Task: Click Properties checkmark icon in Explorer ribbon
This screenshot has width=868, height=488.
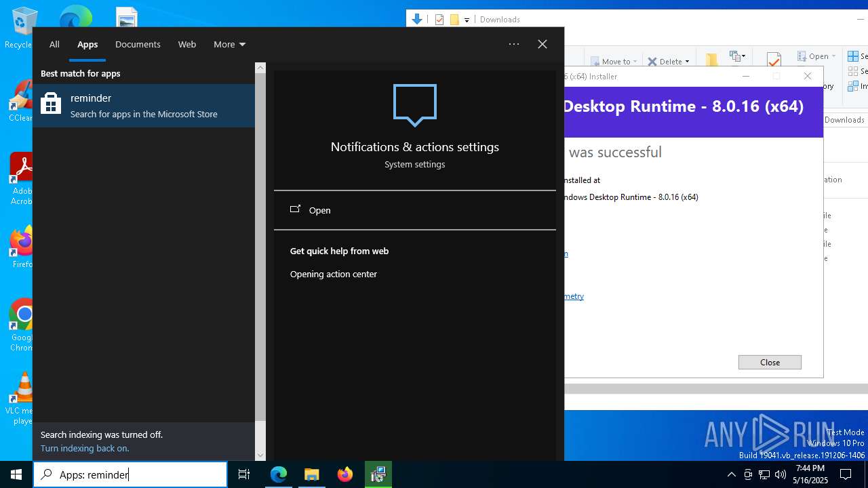Action: pyautogui.click(x=774, y=60)
